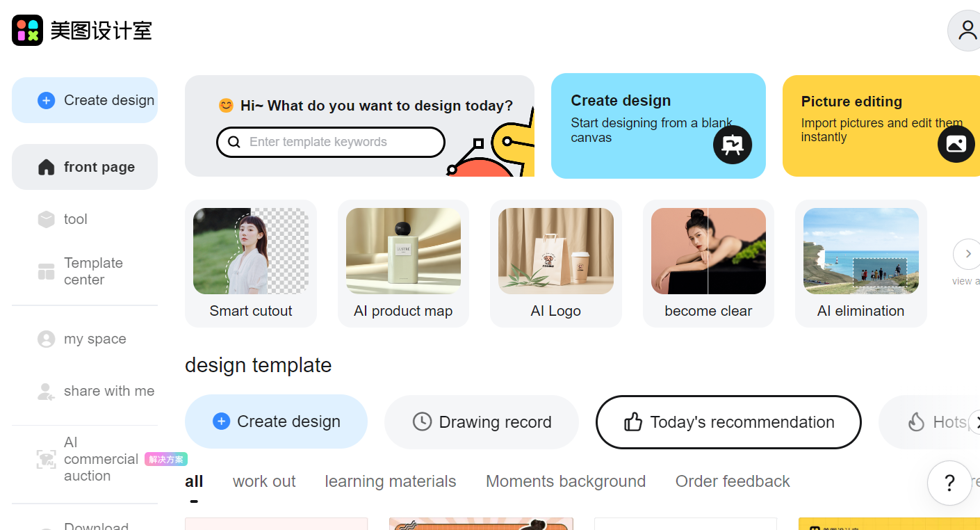
Task: Open the question mark help bubble
Action: tap(949, 483)
